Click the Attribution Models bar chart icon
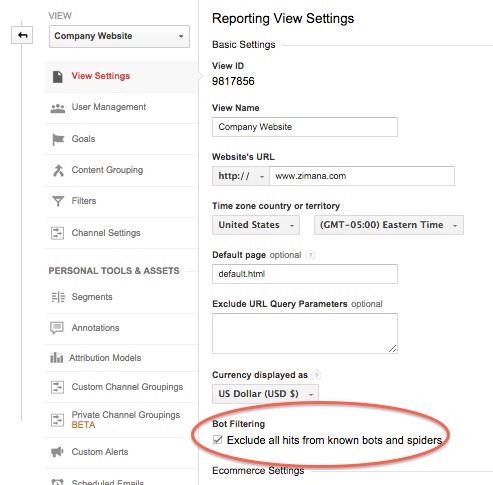Image resolution: width=493 pixels, height=485 pixels. pos(56,358)
